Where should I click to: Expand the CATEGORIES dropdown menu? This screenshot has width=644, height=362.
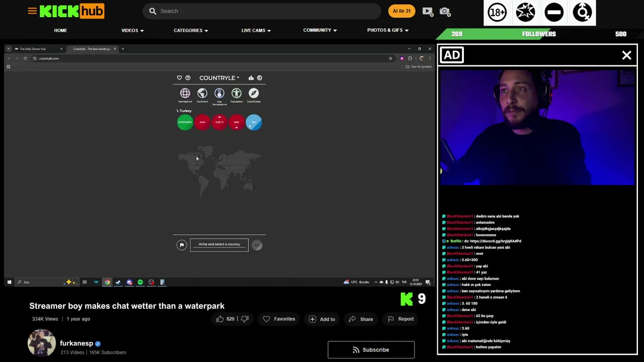click(191, 30)
